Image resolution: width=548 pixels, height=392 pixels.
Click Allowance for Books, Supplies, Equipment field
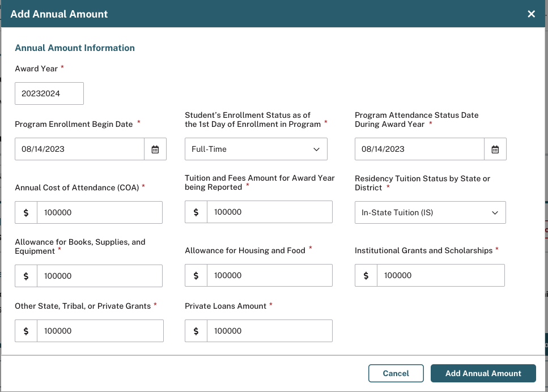[100, 276]
